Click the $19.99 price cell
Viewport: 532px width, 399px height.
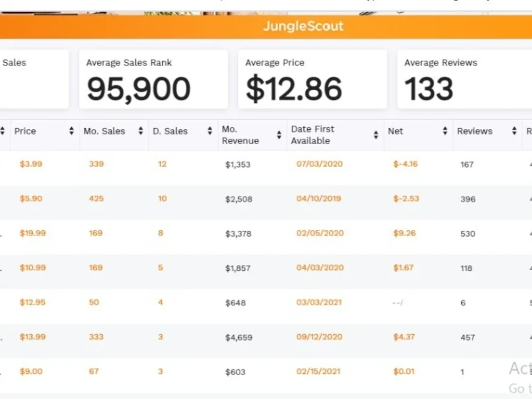point(33,233)
